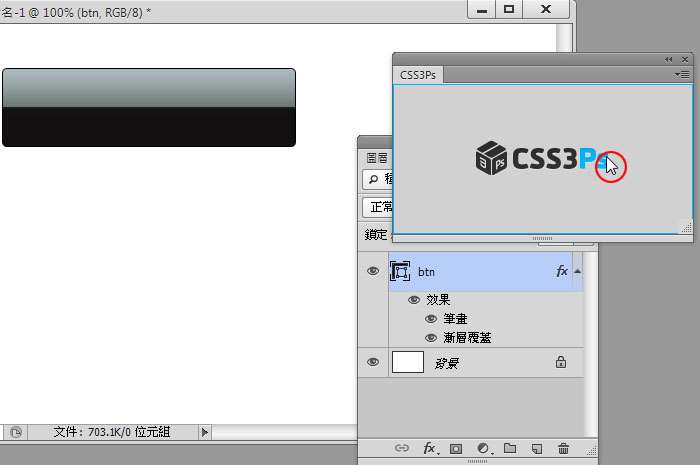The image size is (700, 465).
Task: Click the fx badge on btn layer
Action: (x=562, y=271)
